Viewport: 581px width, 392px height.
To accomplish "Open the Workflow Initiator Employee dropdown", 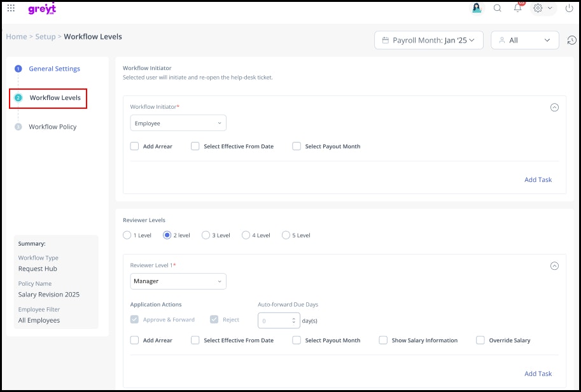I will pos(178,123).
